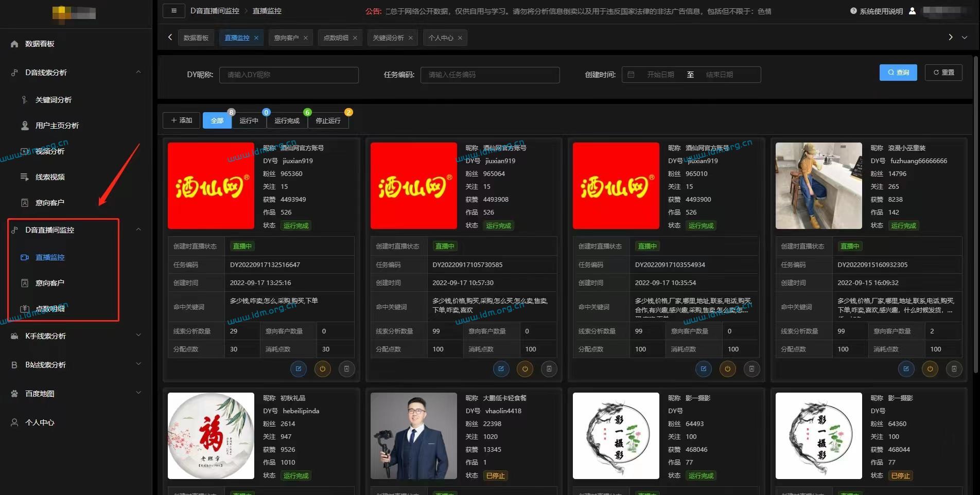This screenshot has height=495, width=980.
Task: Edit task DY20220917132516647
Action: (x=299, y=369)
